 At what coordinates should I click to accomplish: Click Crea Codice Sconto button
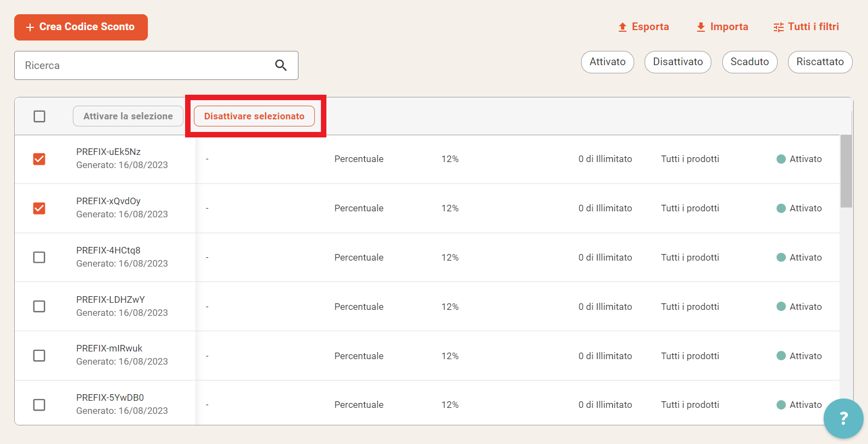pyautogui.click(x=81, y=27)
